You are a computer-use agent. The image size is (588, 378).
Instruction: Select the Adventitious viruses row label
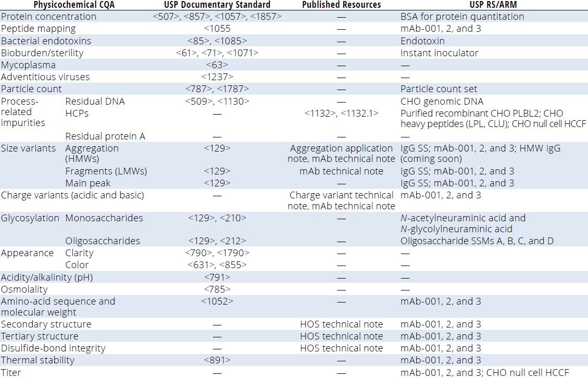pos(45,77)
